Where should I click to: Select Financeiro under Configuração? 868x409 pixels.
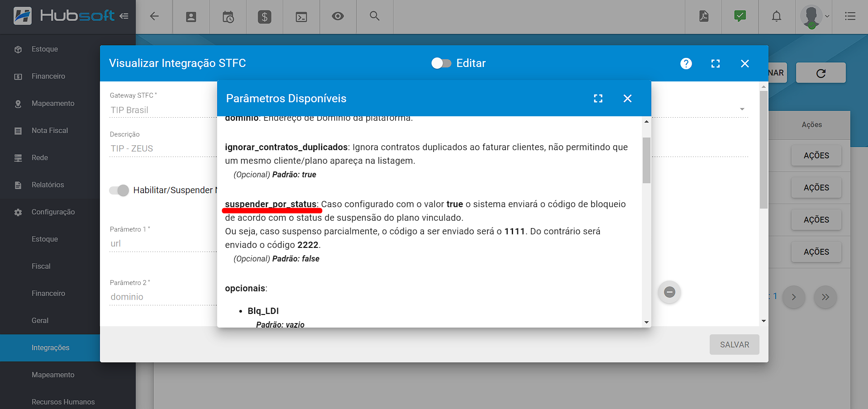pos(50,294)
